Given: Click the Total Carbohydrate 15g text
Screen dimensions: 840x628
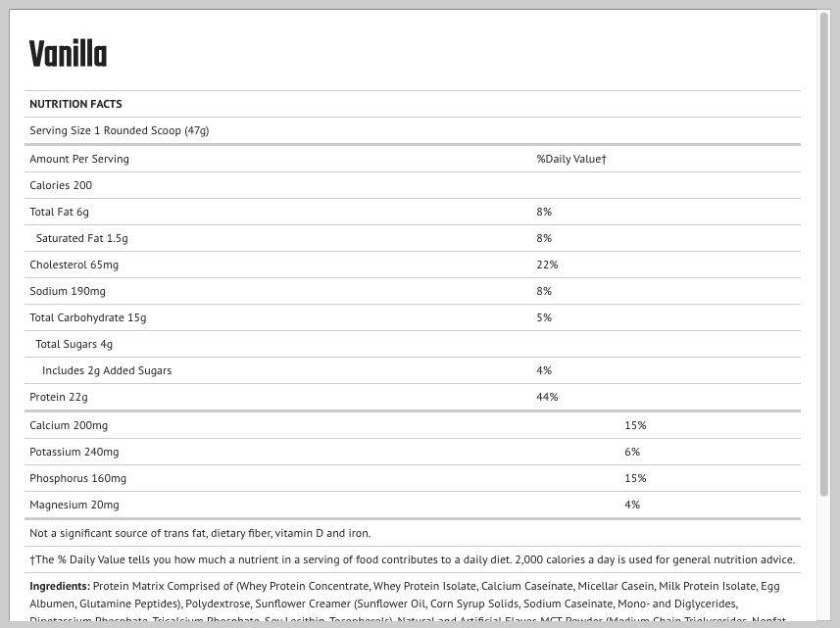Looking at the screenshot, I should pyautogui.click(x=87, y=317).
